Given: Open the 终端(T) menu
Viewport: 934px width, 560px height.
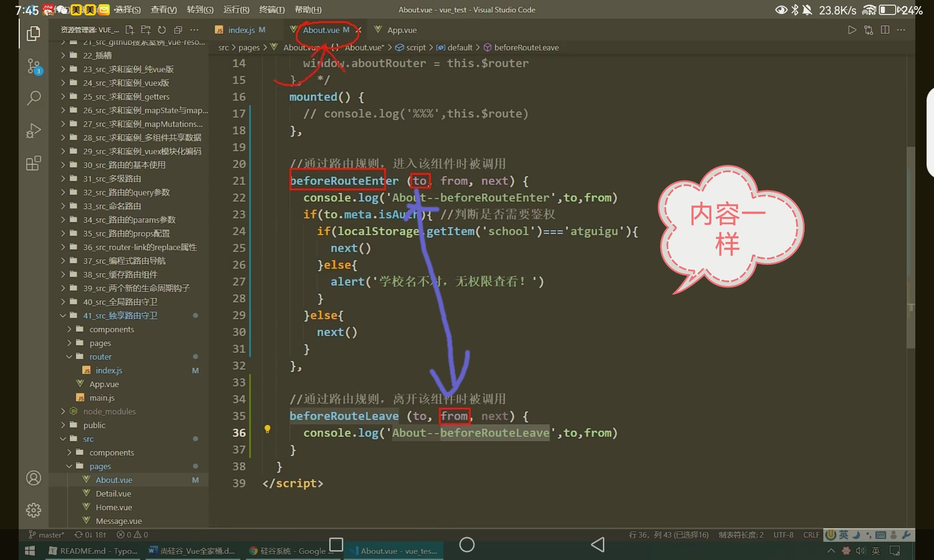Looking at the screenshot, I should pyautogui.click(x=271, y=10).
